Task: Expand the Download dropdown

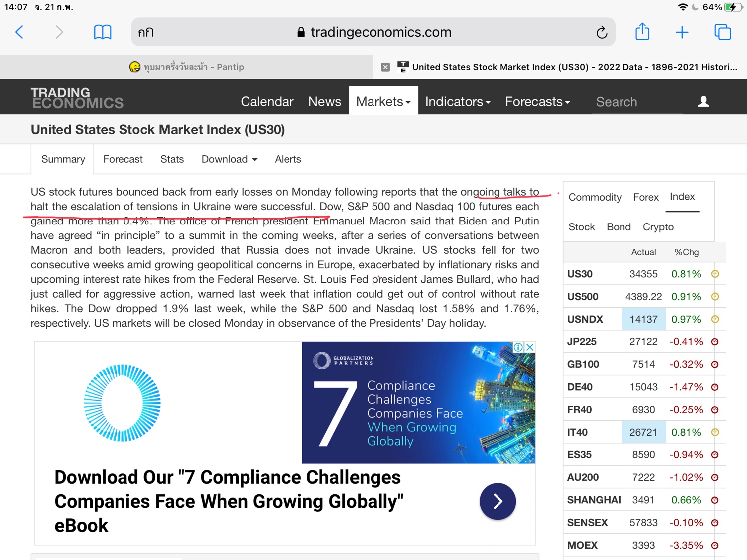Action: tap(230, 159)
